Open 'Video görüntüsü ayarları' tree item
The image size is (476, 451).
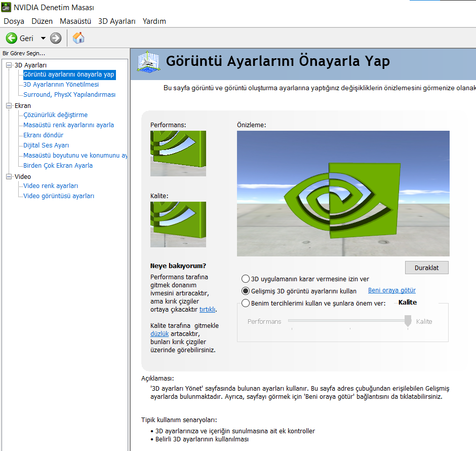click(59, 196)
